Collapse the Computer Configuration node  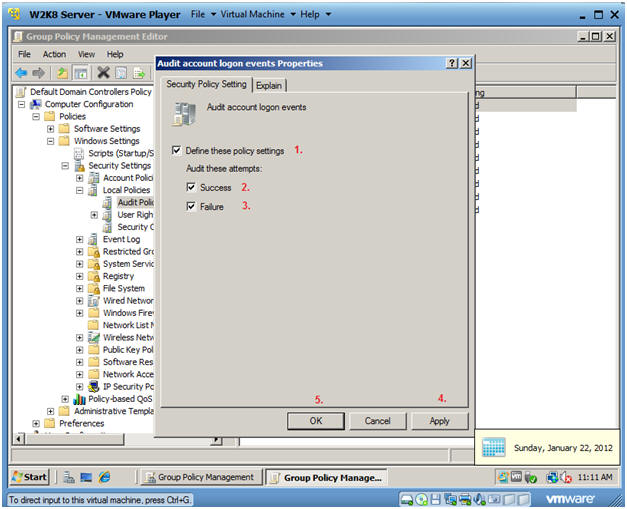22,104
